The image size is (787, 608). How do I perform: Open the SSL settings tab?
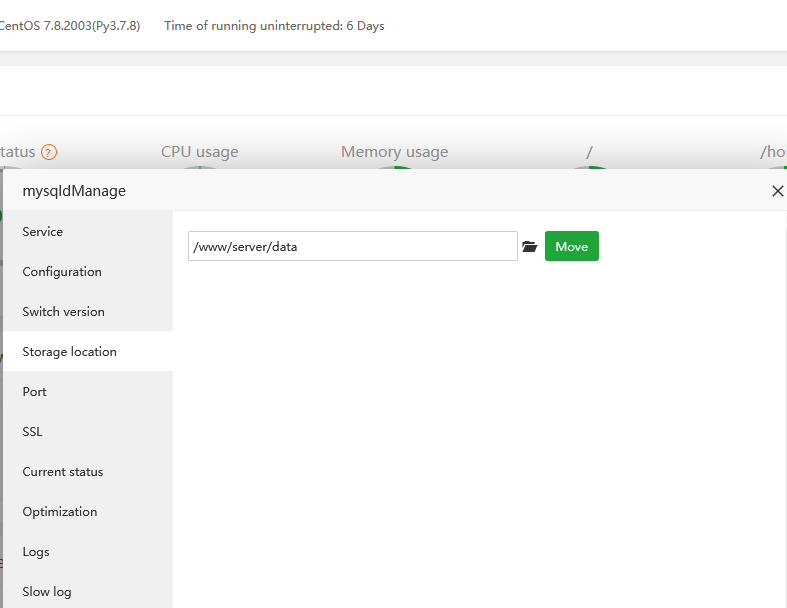(x=33, y=431)
